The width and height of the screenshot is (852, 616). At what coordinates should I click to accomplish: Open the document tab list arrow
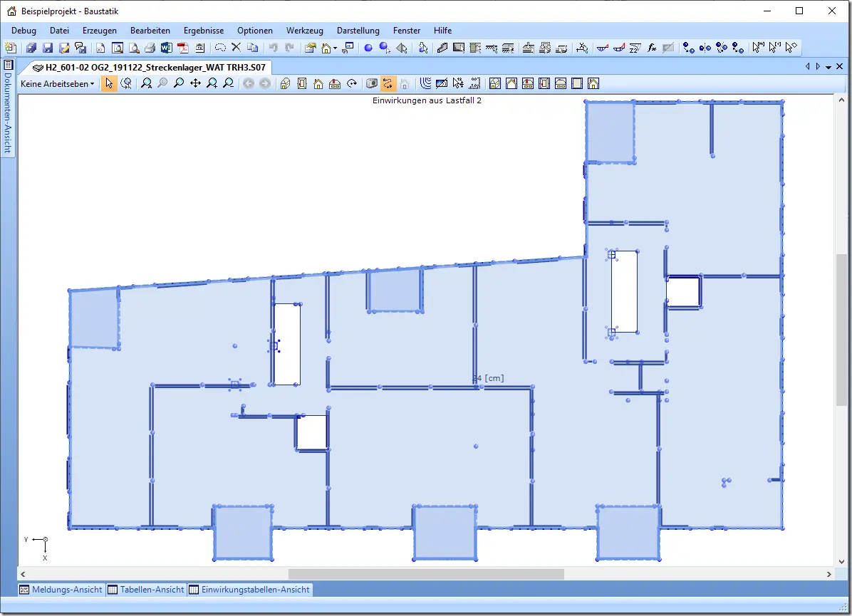coord(828,67)
